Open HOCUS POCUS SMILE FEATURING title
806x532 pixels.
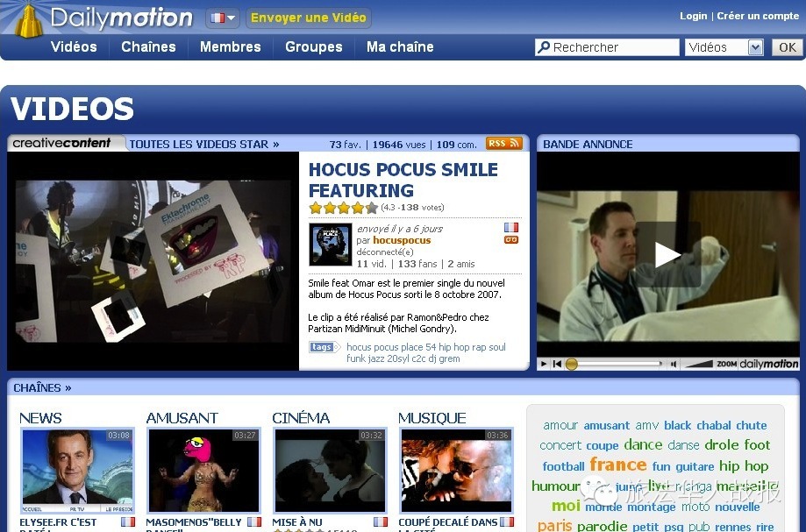(x=403, y=180)
